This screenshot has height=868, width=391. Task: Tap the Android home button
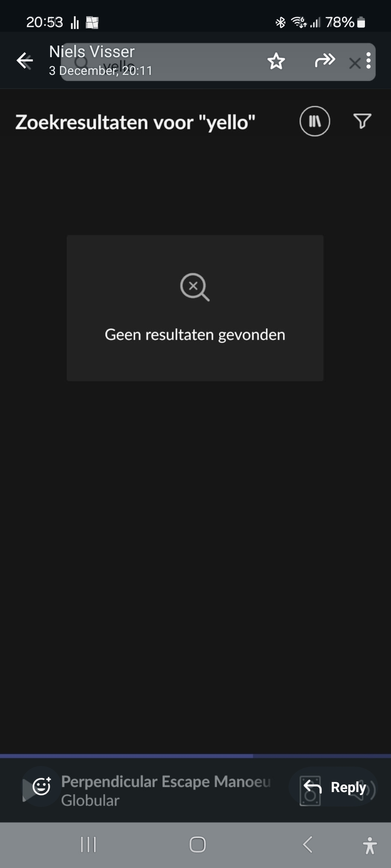pyautogui.click(x=198, y=845)
